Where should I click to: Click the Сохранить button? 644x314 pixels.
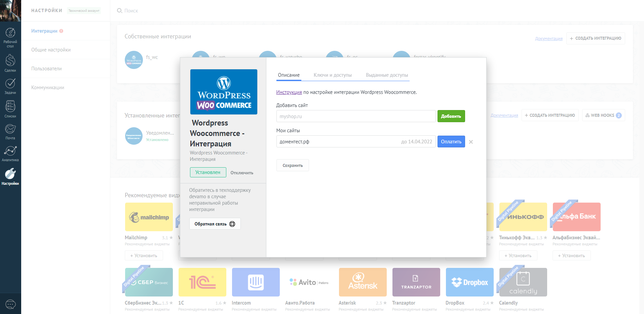tap(292, 165)
